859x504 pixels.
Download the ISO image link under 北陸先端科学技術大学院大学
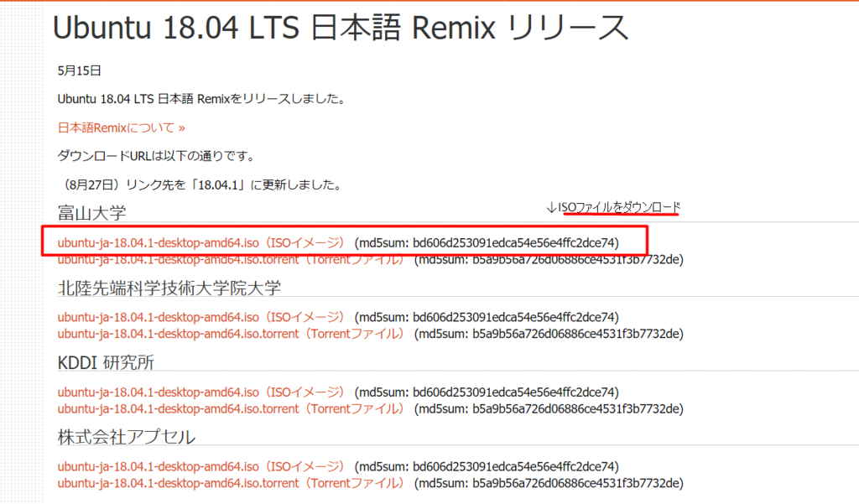pos(201,317)
